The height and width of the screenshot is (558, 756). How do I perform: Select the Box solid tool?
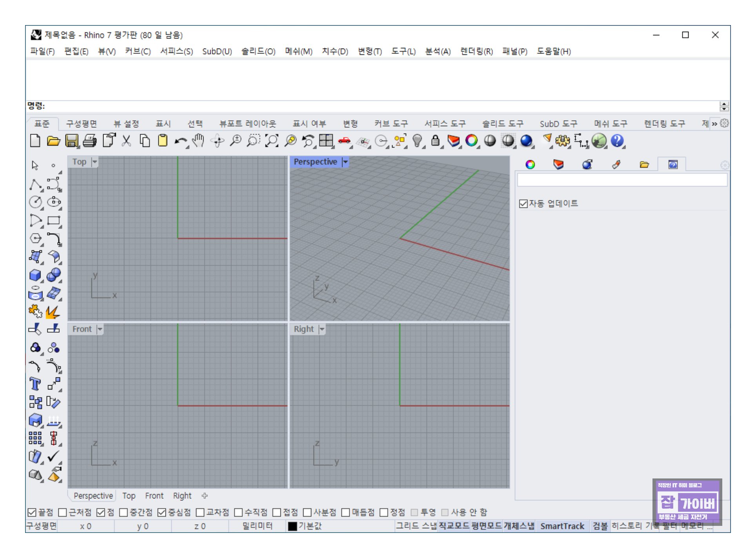(35, 275)
